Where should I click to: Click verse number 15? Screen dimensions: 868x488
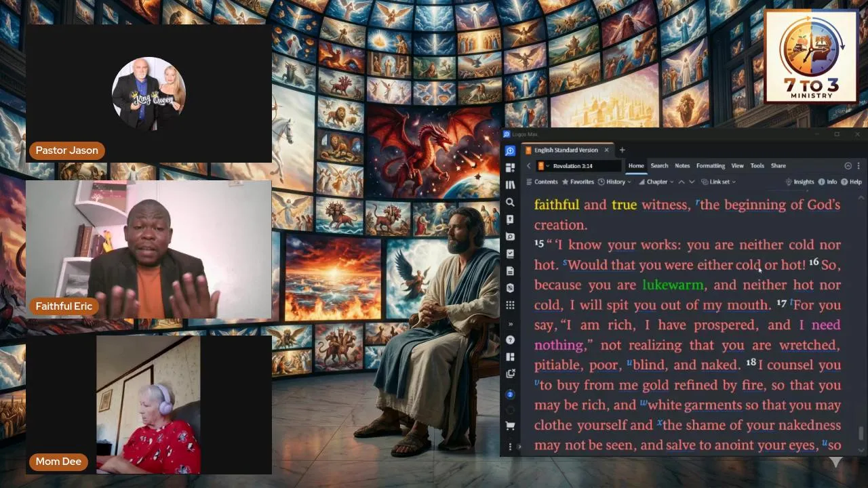click(x=539, y=243)
